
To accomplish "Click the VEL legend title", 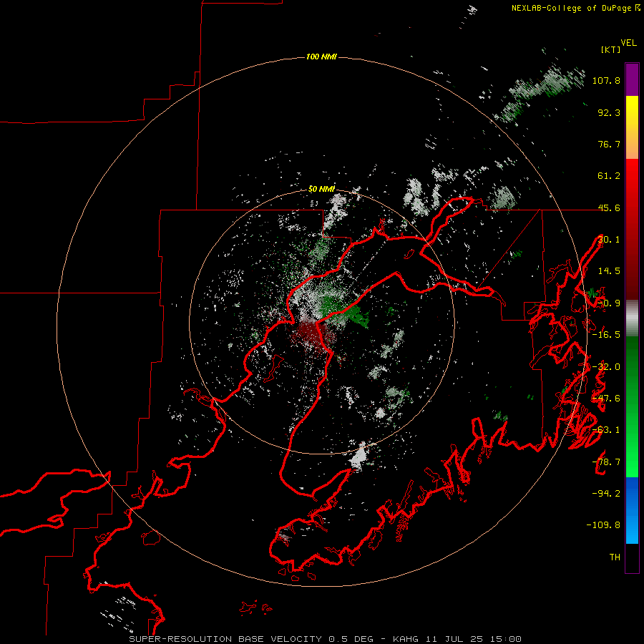I will coord(628,43).
